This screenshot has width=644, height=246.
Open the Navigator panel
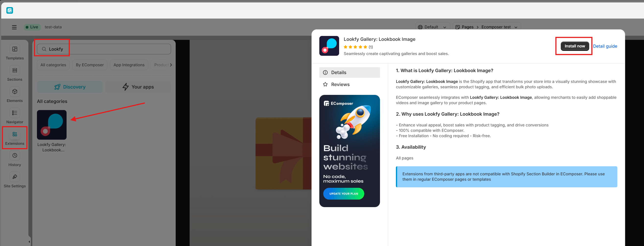coord(15,116)
